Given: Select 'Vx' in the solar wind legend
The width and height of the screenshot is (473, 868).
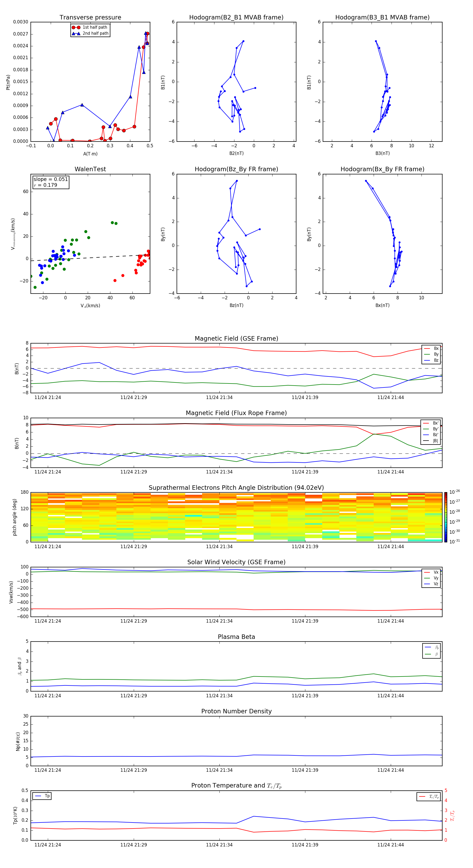Looking at the screenshot, I should 431,572.
